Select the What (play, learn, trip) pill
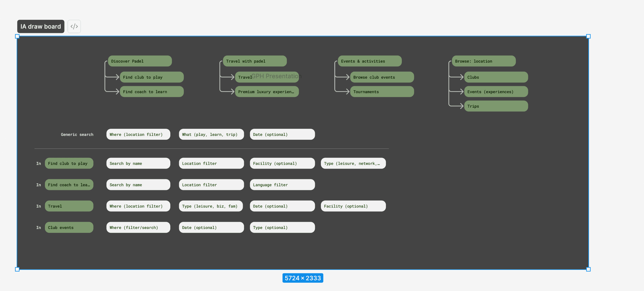The width and height of the screenshot is (644, 291). 211,134
